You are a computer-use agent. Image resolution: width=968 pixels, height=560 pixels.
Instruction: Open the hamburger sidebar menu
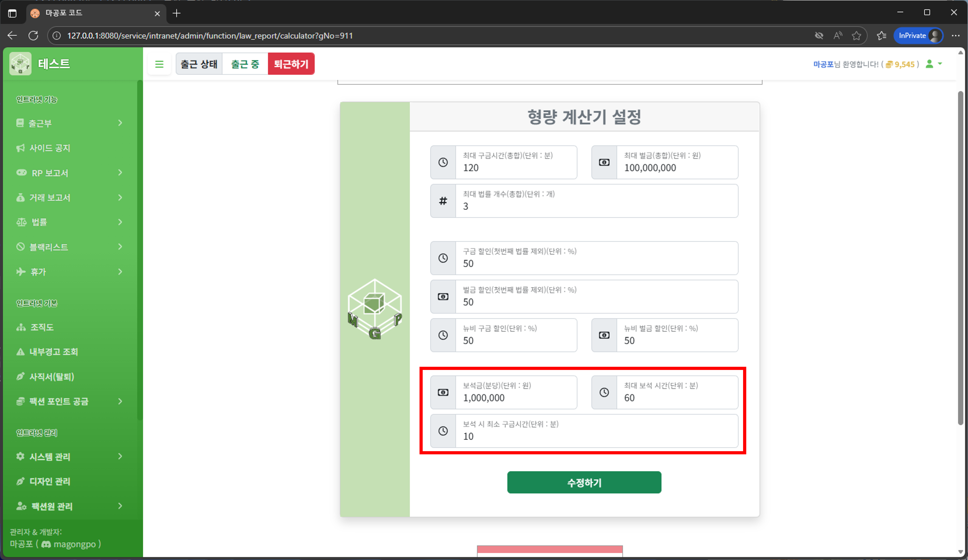pyautogui.click(x=160, y=64)
